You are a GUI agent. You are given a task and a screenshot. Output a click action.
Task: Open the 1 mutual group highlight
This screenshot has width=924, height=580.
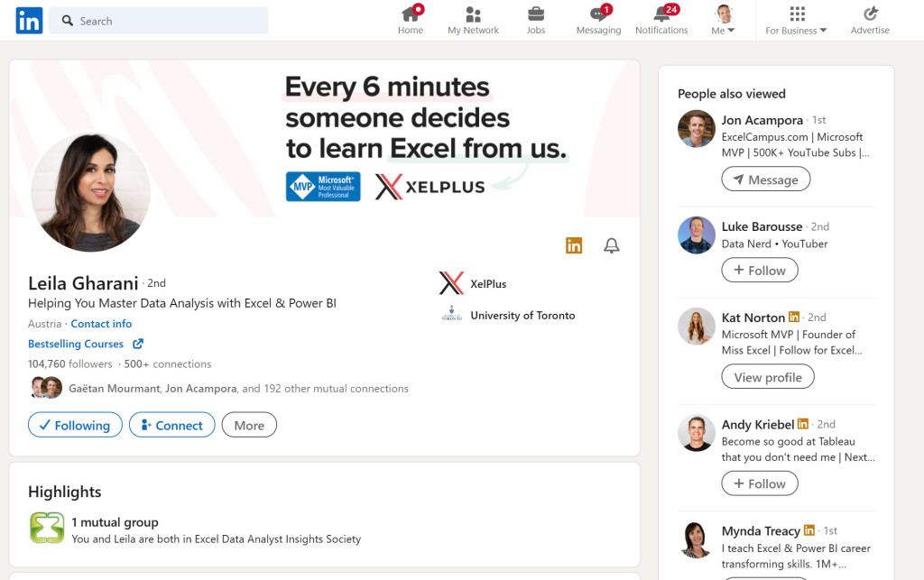pos(115,522)
